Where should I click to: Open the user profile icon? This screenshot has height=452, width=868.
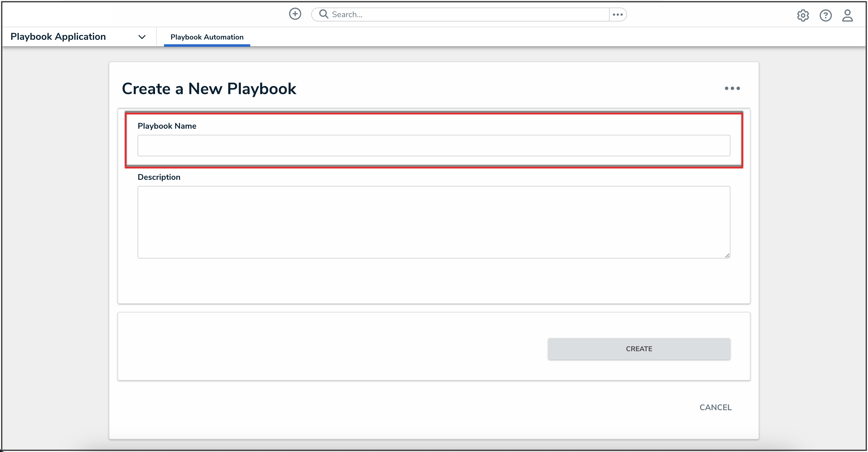[x=847, y=15]
